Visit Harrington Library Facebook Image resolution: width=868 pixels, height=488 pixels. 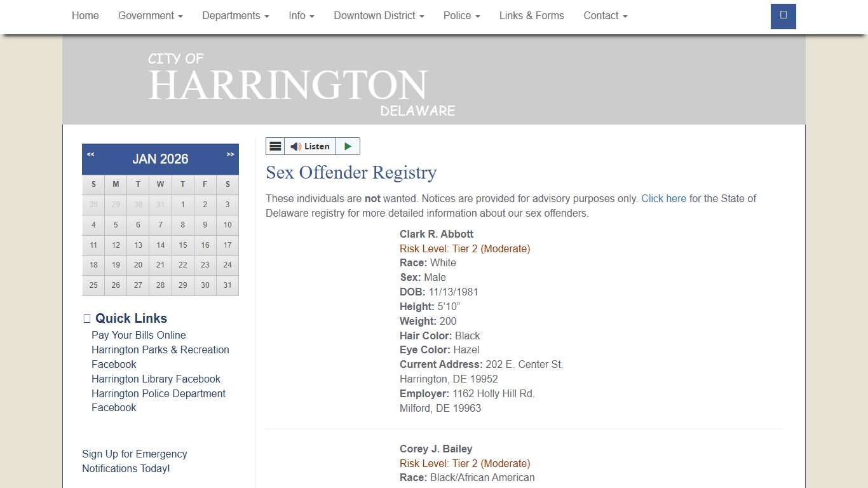click(x=156, y=379)
